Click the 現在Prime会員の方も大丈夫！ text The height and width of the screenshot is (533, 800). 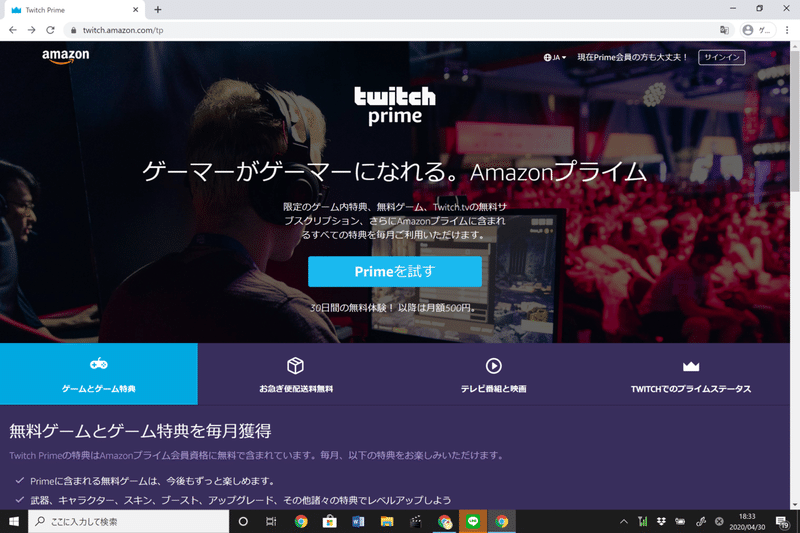click(x=633, y=57)
